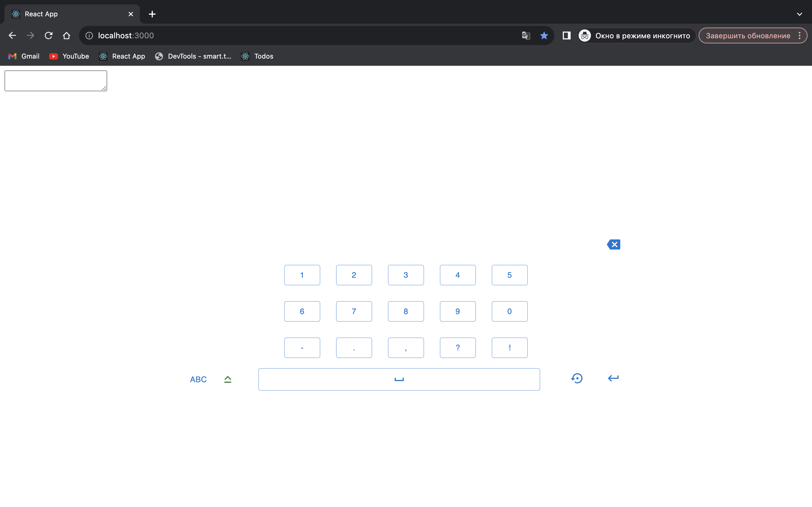Switch keyboard to ABC letters layout

[198, 379]
